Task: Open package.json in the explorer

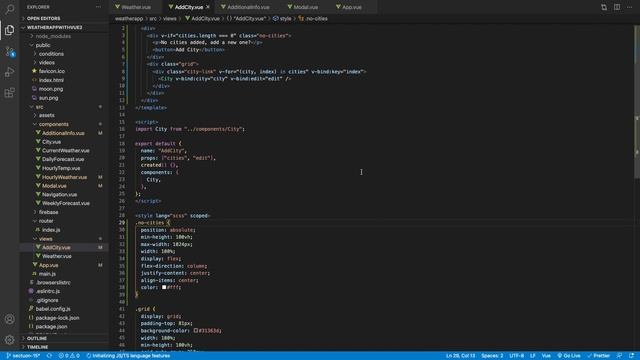Action: (51, 327)
